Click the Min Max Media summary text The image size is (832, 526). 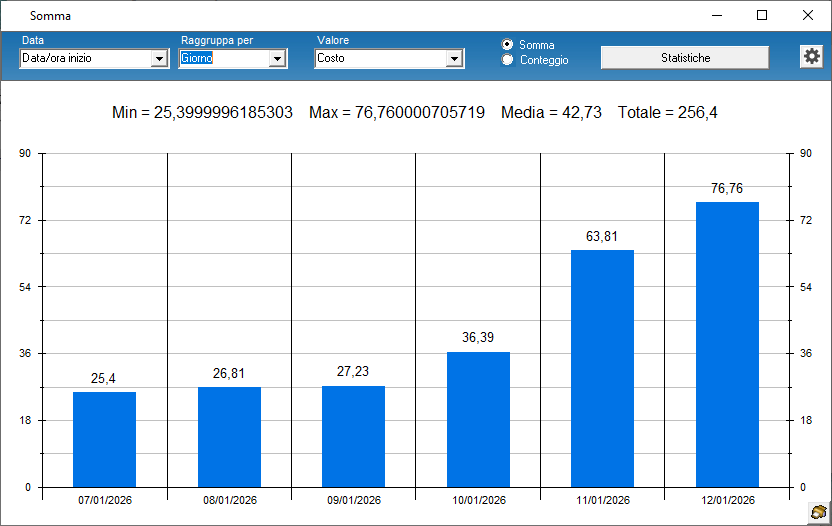(x=415, y=113)
